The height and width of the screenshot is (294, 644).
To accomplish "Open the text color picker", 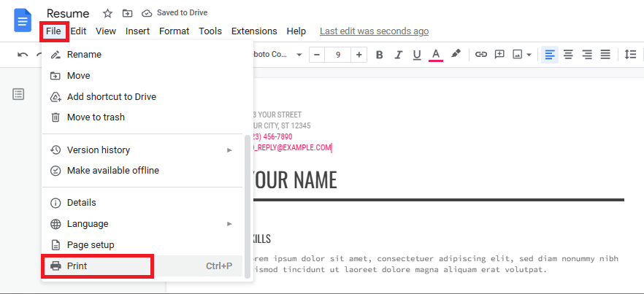I will tap(436, 55).
